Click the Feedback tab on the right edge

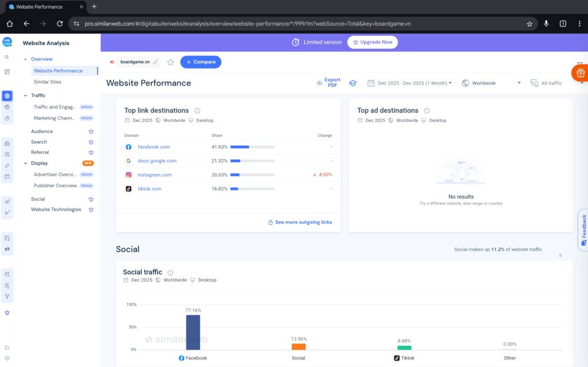pos(583,229)
